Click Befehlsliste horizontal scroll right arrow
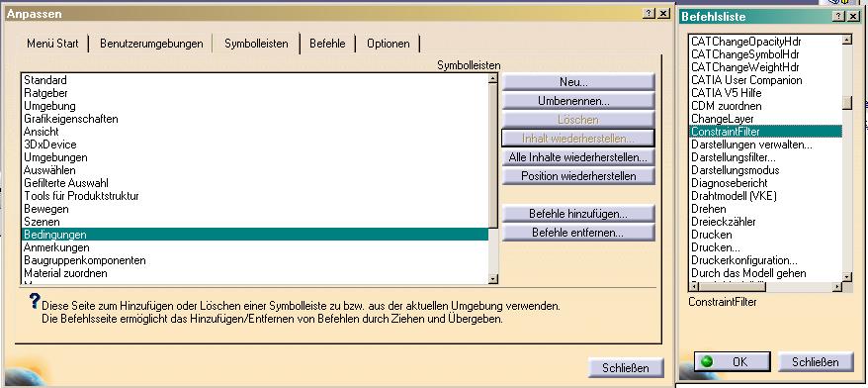This screenshot has height=388, width=868. point(837,287)
